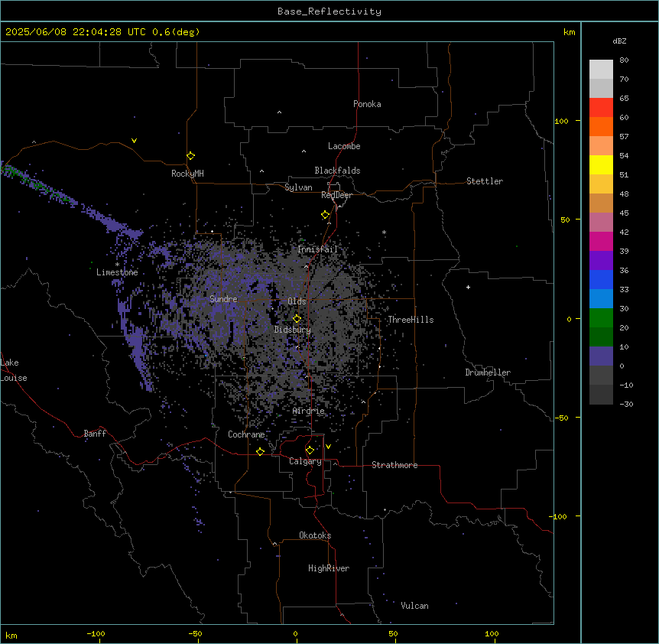Click the Calgary city label
This screenshot has width=659, height=644.
click(x=305, y=461)
